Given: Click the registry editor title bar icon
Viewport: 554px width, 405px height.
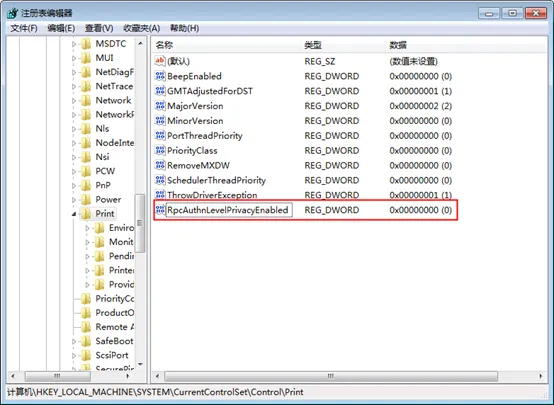Looking at the screenshot, I should pos(12,13).
